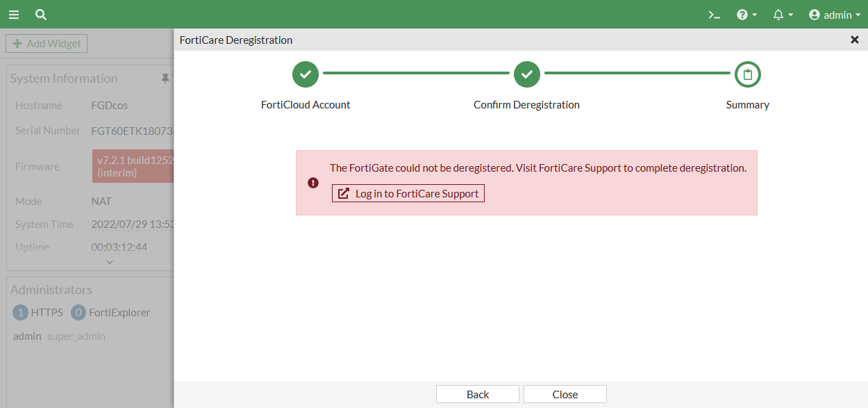Close the FortiCare Deregistration panel
The width and height of the screenshot is (868, 408).
[855, 40]
